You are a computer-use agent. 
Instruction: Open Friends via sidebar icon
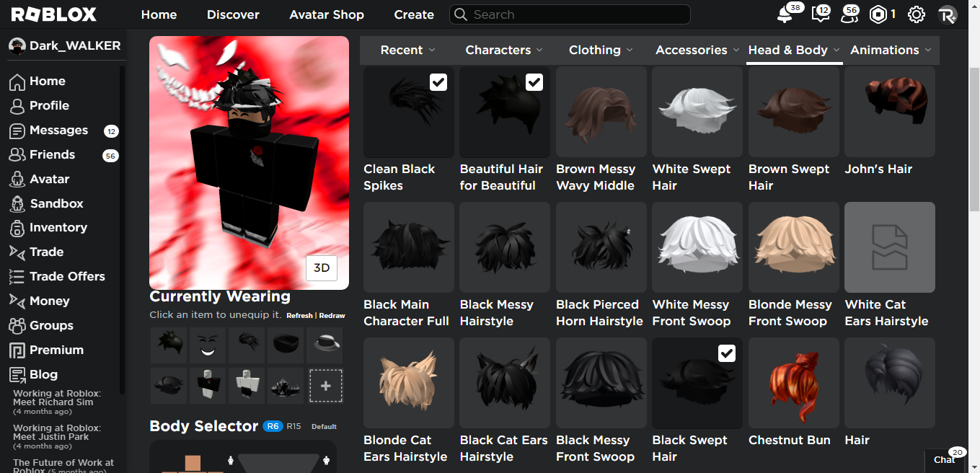point(17,155)
